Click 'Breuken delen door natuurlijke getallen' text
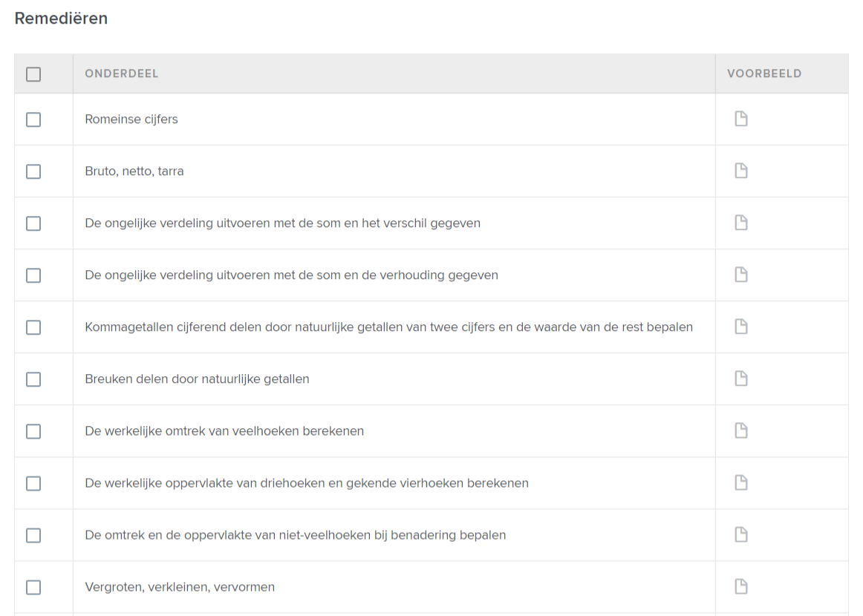Image resolution: width=863 pixels, height=616 pixels. 197,379
